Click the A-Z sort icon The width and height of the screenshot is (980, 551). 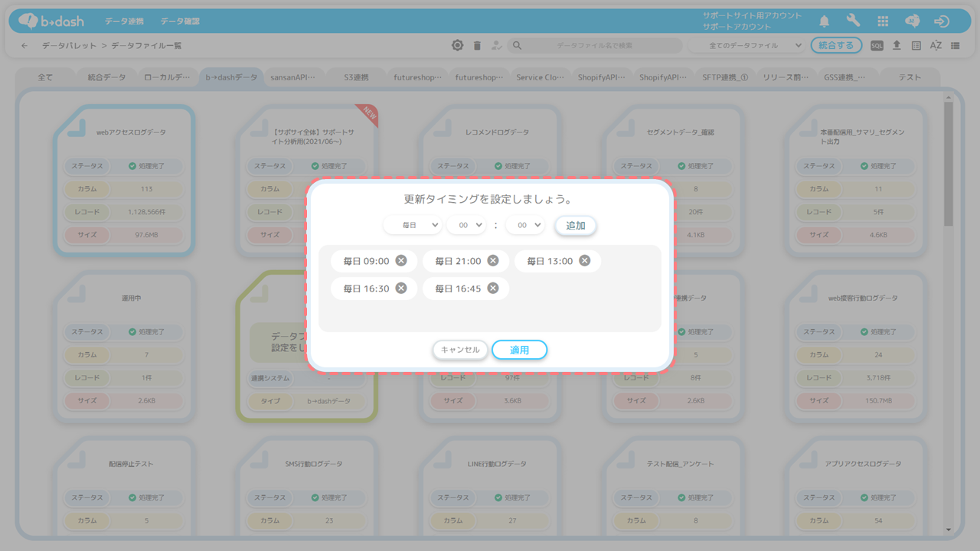tap(936, 46)
